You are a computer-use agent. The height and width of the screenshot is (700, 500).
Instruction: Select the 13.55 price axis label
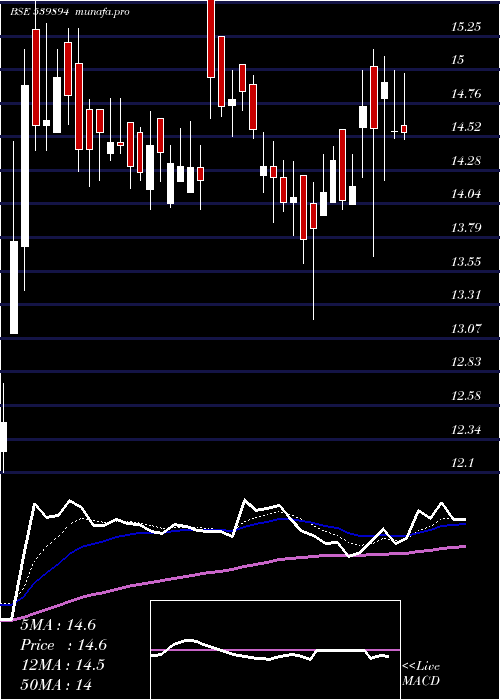coord(466,262)
